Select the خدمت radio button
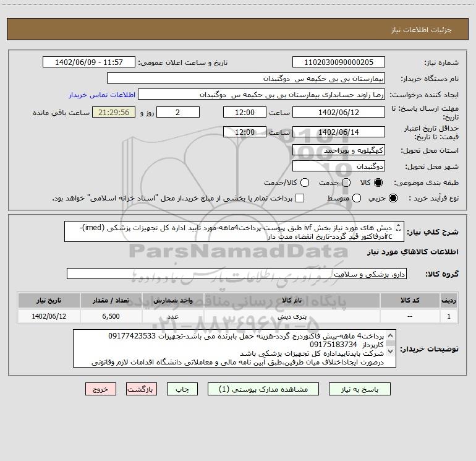476x461 pixels. (x=346, y=183)
